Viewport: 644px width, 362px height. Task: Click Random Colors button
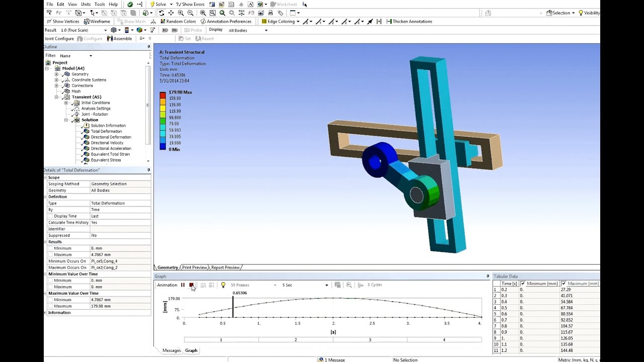(178, 22)
